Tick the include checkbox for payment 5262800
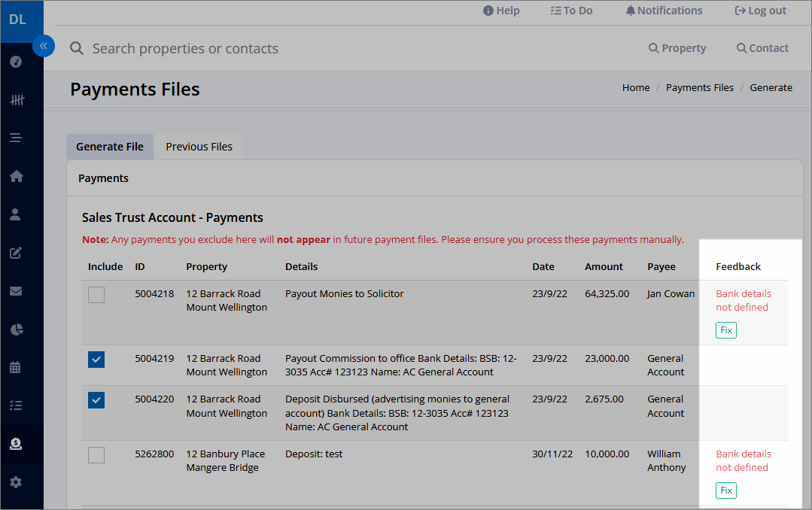This screenshot has width=812, height=510. point(96,455)
